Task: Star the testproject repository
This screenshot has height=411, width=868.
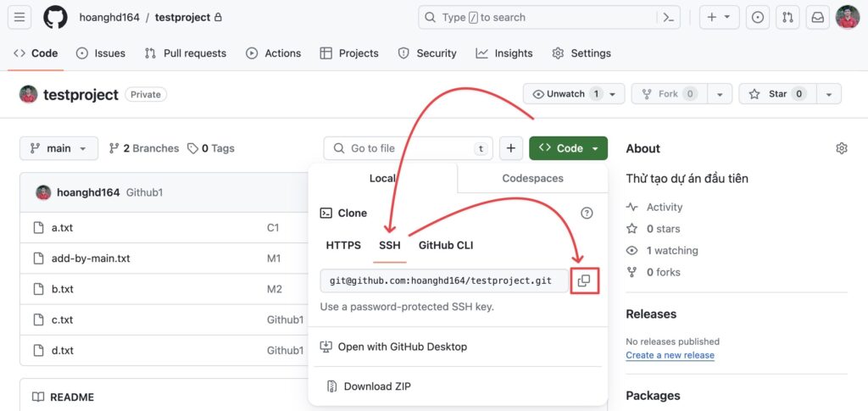Action: (x=777, y=94)
